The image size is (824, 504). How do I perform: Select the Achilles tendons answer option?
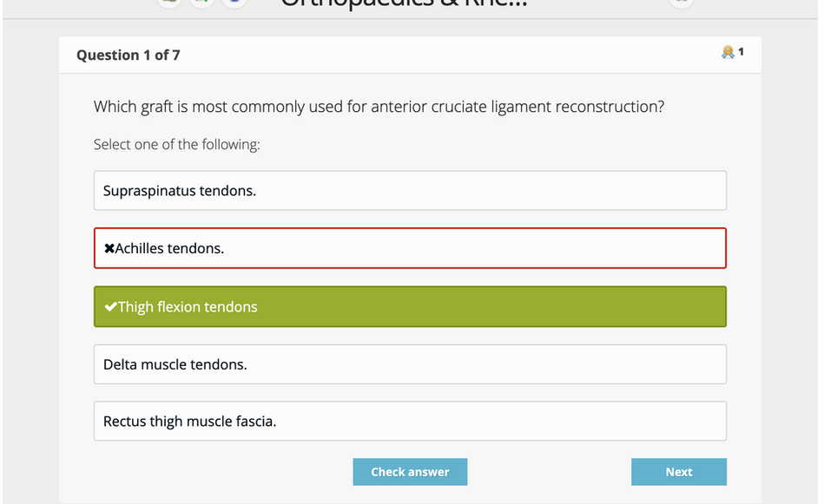410,248
